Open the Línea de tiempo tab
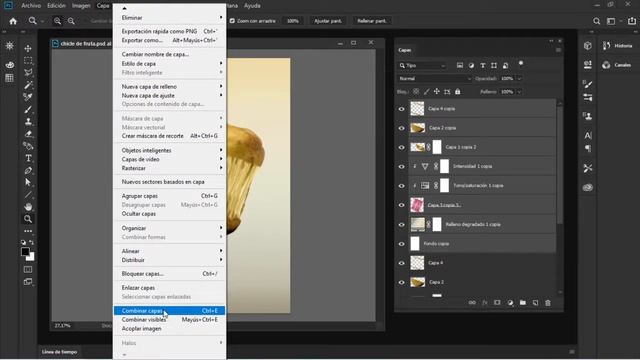640x360 pixels. [60, 352]
